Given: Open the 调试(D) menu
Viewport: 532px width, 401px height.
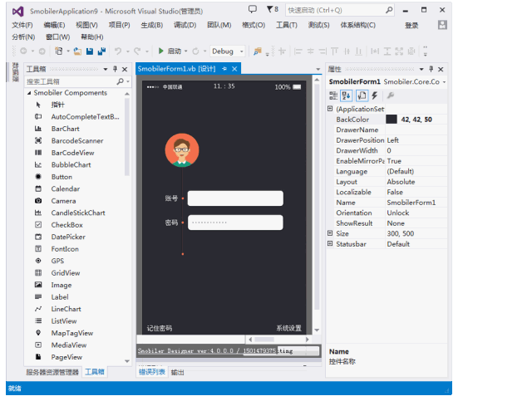Looking at the screenshot, I should (185, 25).
